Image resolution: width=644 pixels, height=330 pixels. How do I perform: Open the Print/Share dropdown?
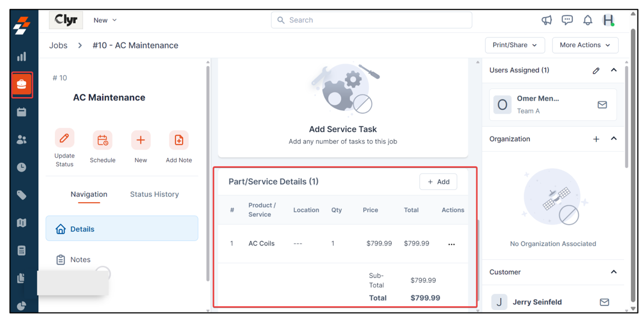click(515, 45)
